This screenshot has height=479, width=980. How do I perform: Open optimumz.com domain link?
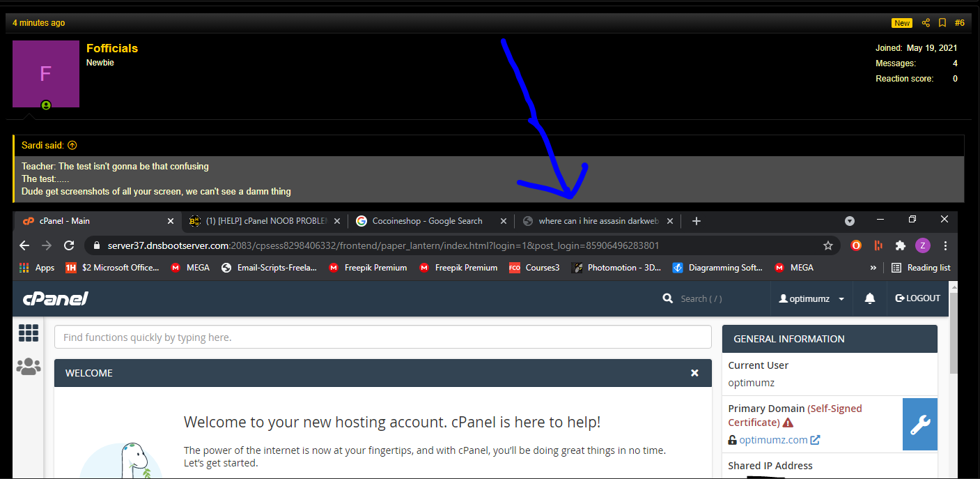779,440
